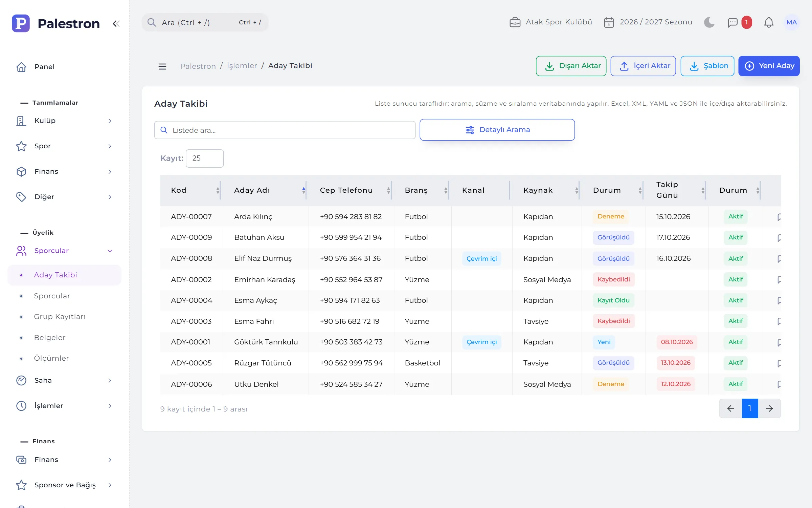The width and height of the screenshot is (812, 508).
Task: Click the Palestron logo icon
Action: [x=21, y=23]
